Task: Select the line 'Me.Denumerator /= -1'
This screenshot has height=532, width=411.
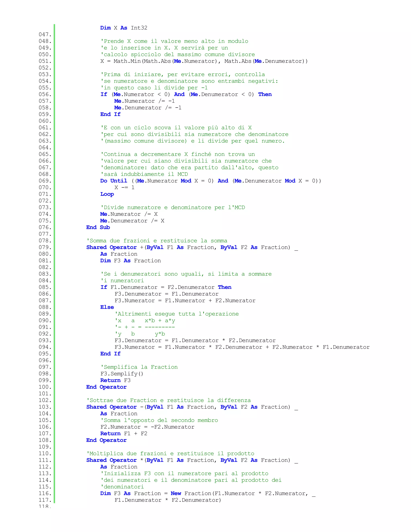Action: [148, 108]
